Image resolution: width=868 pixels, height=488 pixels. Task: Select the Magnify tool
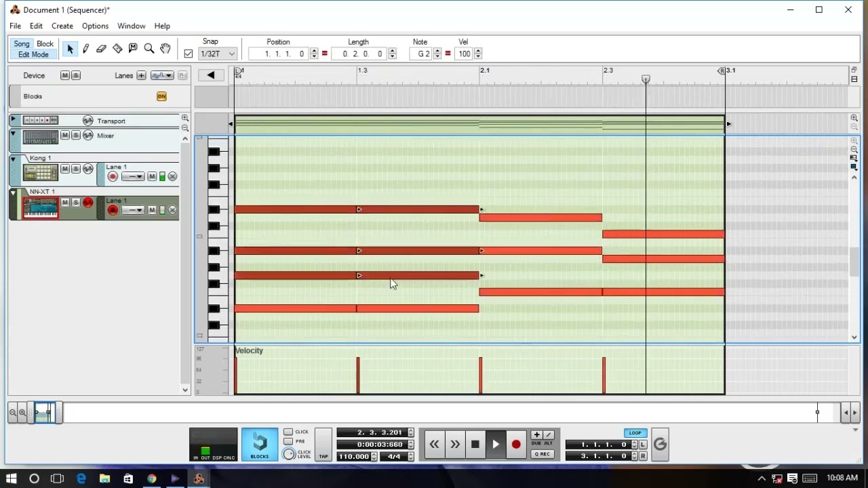click(149, 49)
